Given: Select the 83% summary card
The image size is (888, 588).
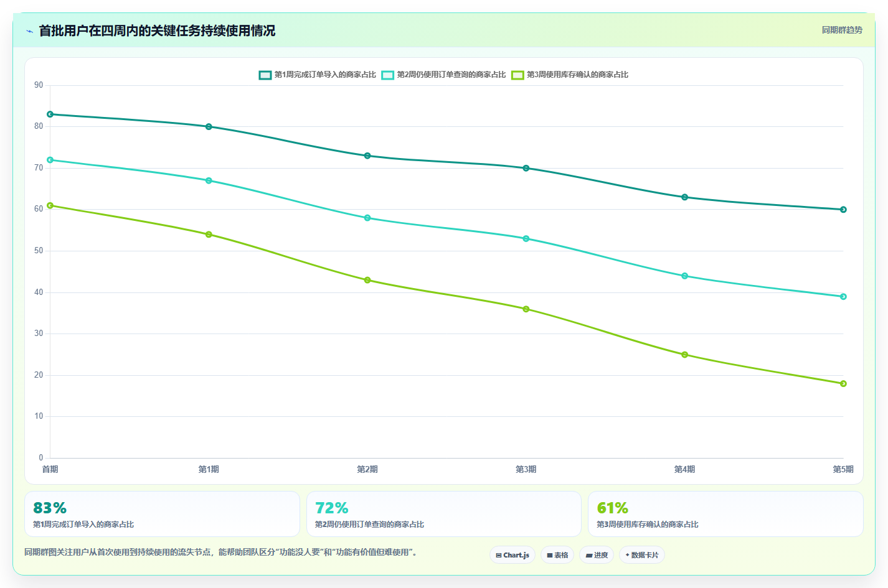Looking at the screenshot, I should 162,514.
